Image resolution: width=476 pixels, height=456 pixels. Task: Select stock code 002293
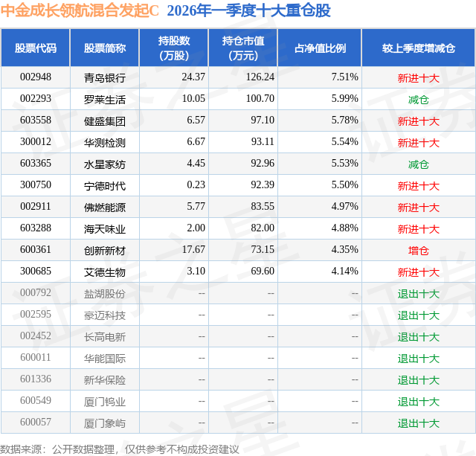pyautogui.click(x=36, y=99)
